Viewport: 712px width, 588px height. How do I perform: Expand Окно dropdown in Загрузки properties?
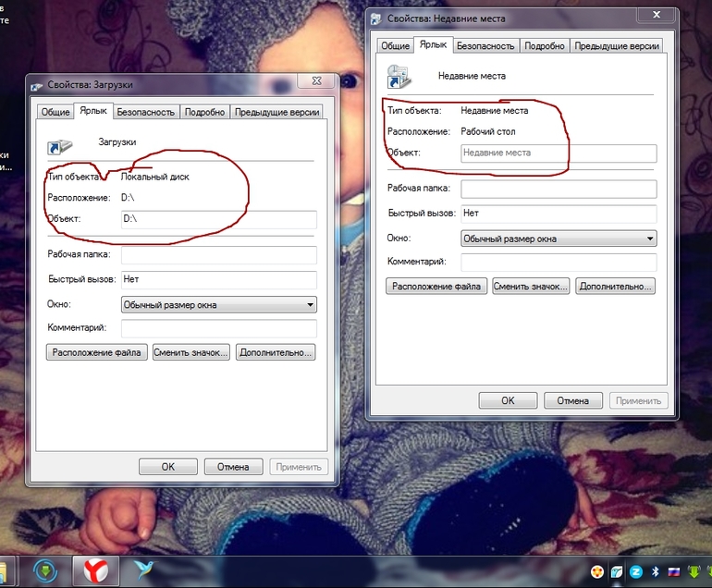coord(219,305)
